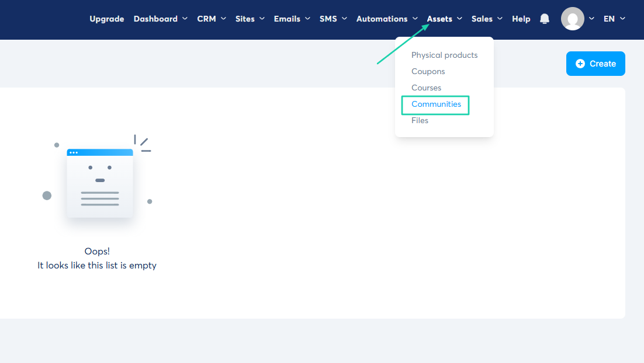Expand the Emails chevron arrow
644x363 pixels.
307,19
